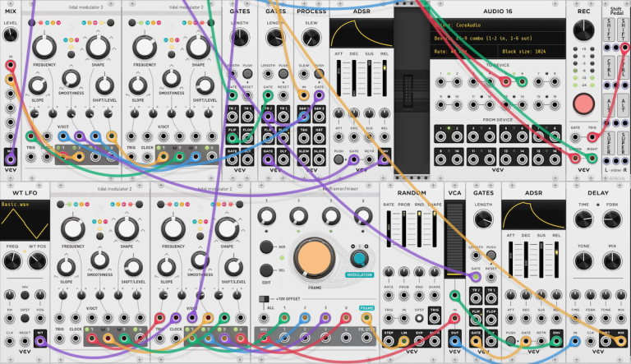Open the AUDIO 16 Device ES-9 combo selector
The image size is (631, 364).
pos(497,39)
